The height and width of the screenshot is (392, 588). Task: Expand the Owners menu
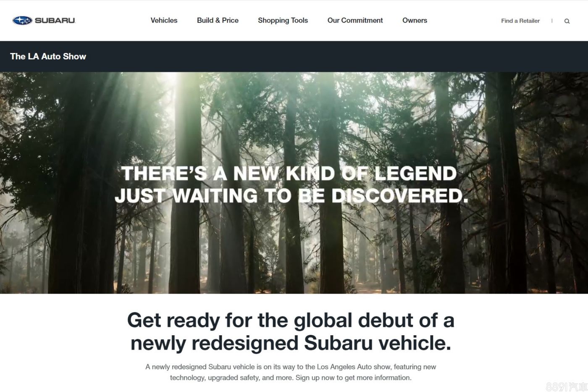(x=415, y=20)
